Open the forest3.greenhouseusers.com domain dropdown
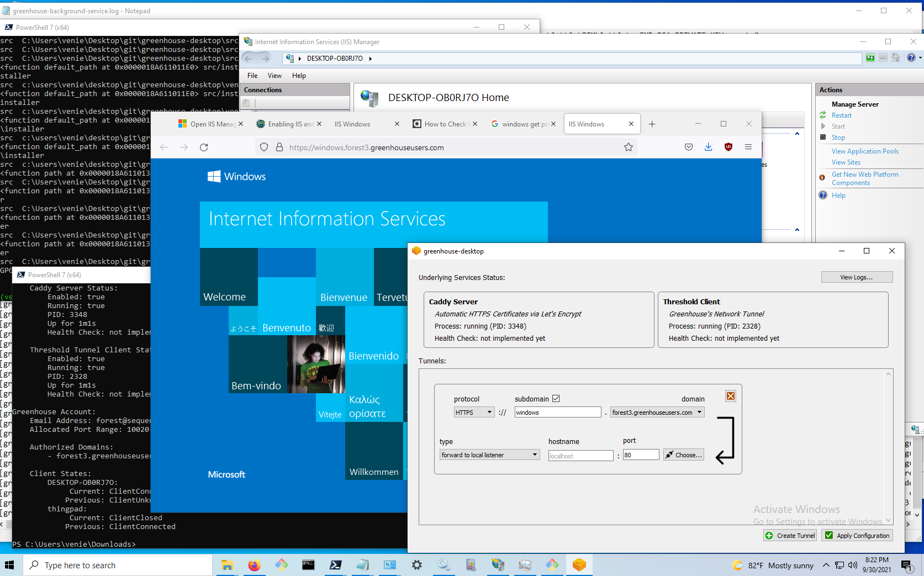924x576 pixels. (657, 413)
